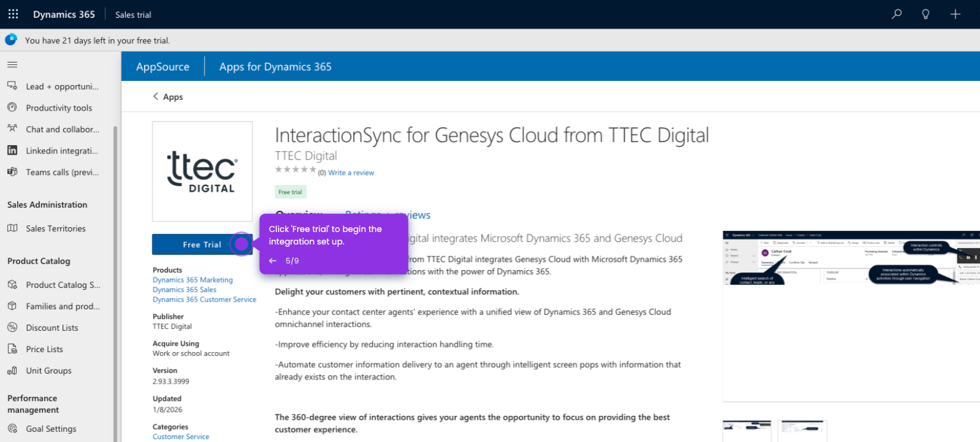The width and height of the screenshot is (980, 442).
Task: Click the Price Lists document icon
Action: point(13,349)
